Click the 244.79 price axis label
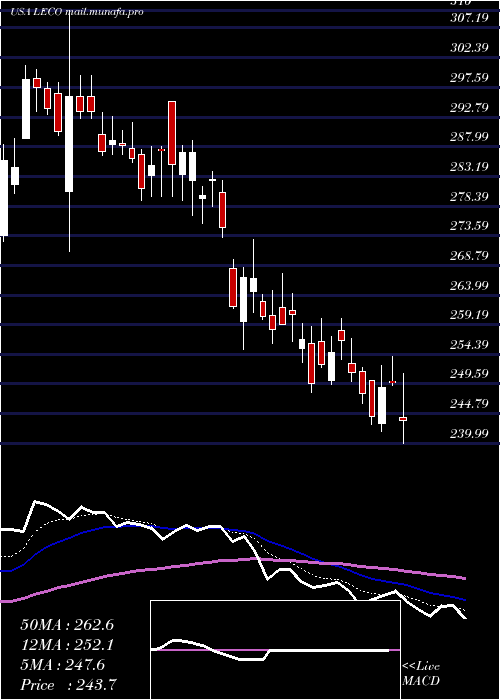This screenshot has height=700, width=500. (x=469, y=404)
